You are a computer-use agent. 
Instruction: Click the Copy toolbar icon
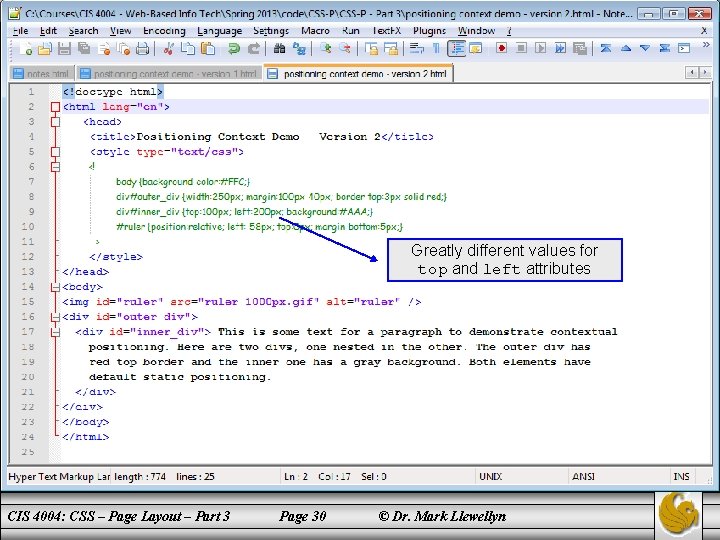coord(188,48)
